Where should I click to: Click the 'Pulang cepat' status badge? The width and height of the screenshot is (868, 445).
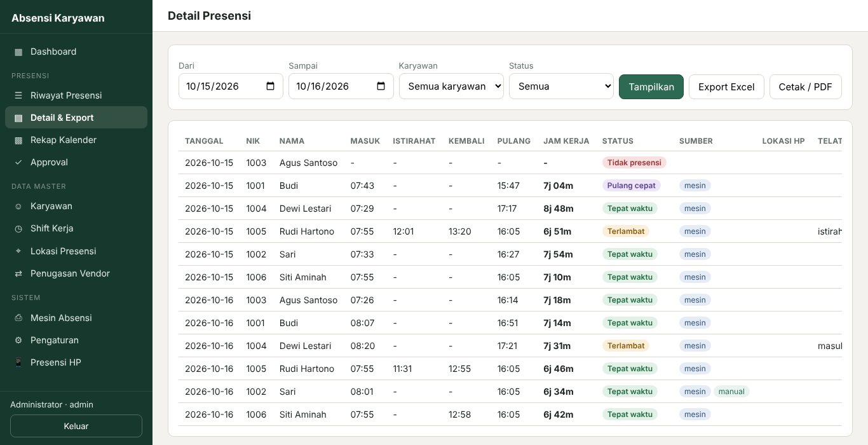coord(632,186)
